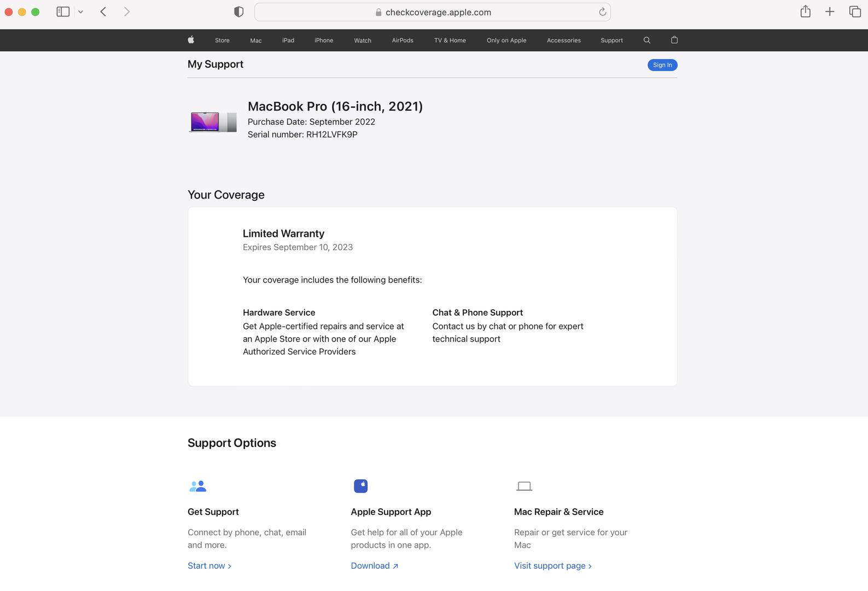868x591 pixels.
Task: Open the Support menu item
Action: 611,40
